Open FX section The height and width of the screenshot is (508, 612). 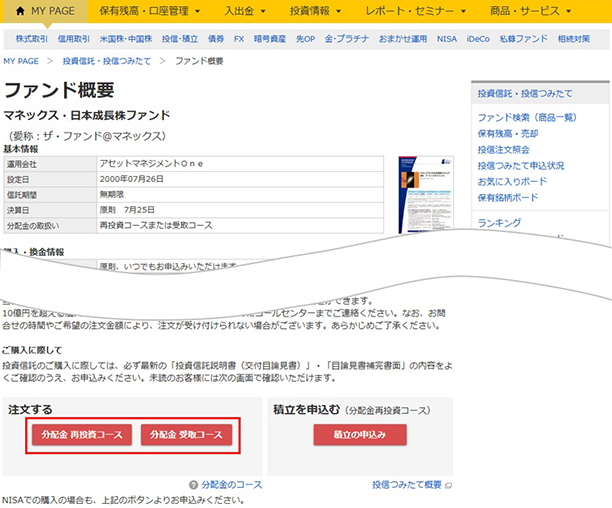point(239,39)
